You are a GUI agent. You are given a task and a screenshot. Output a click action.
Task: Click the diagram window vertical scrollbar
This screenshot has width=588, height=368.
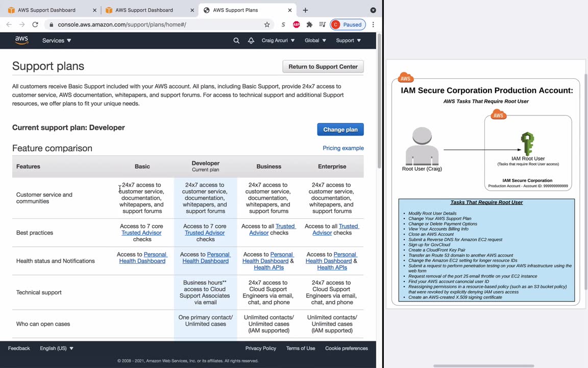point(586,182)
